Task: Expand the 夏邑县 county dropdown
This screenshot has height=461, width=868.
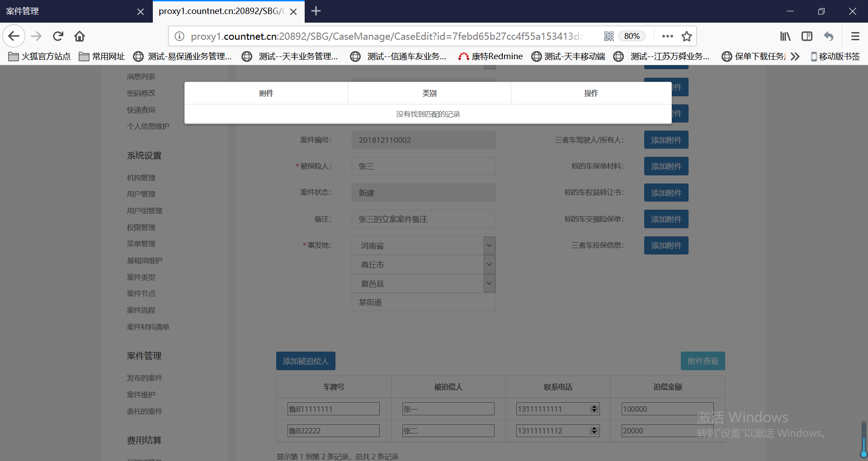Action: (x=489, y=284)
